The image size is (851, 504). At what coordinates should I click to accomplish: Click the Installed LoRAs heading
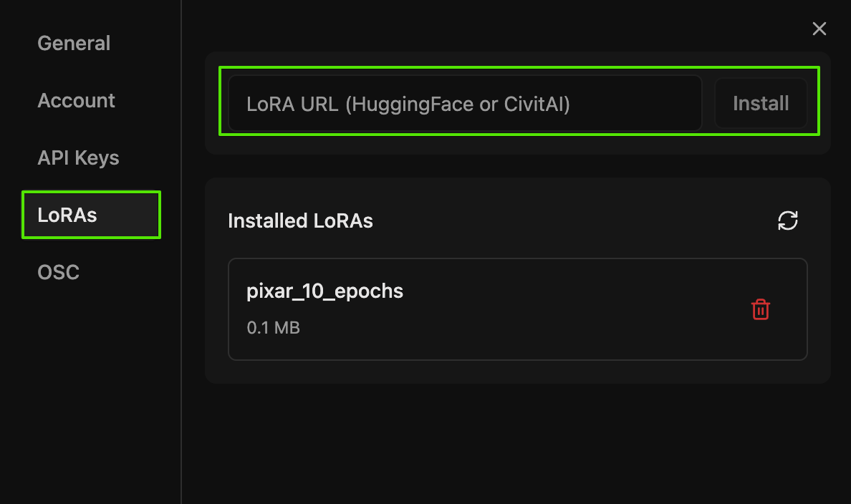300,220
